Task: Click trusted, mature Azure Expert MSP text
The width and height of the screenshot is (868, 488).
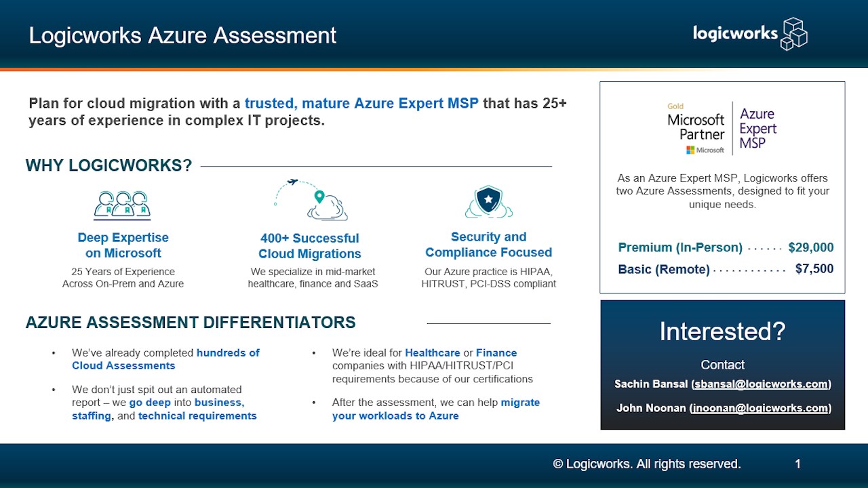Action: point(361,104)
